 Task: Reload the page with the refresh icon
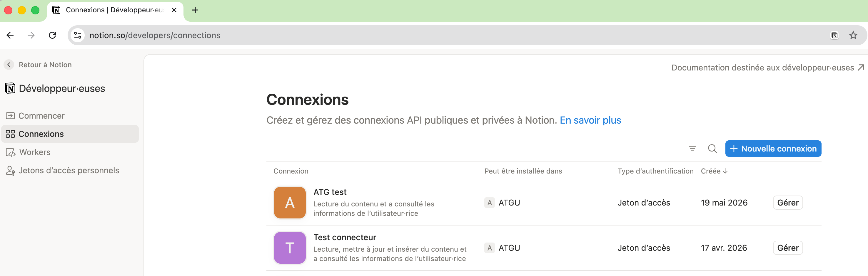point(52,35)
